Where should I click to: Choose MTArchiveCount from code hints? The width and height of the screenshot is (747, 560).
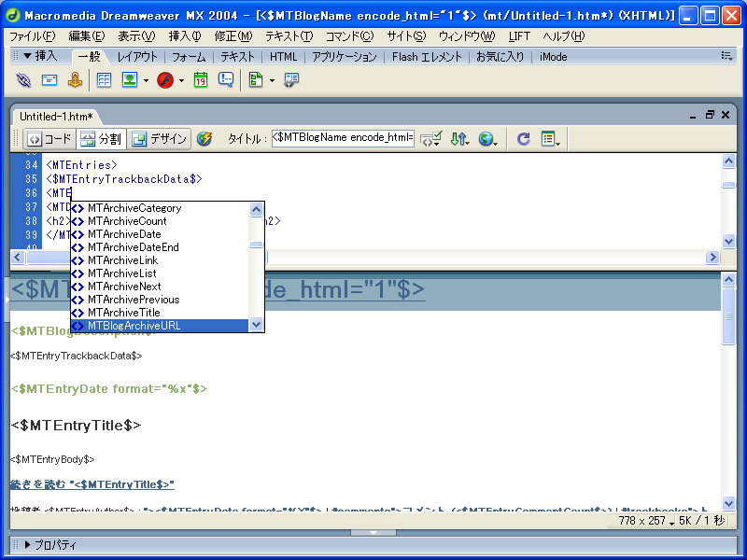[160, 221]
